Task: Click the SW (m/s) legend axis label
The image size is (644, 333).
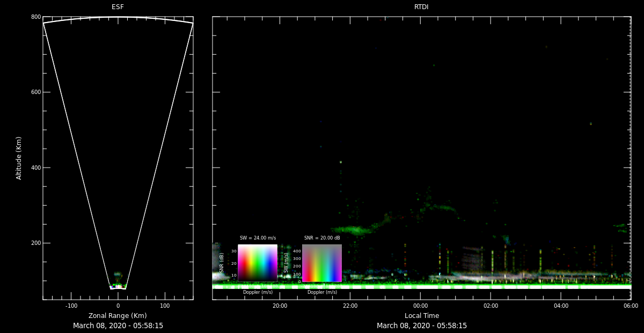Action: [x=286, y=263]
